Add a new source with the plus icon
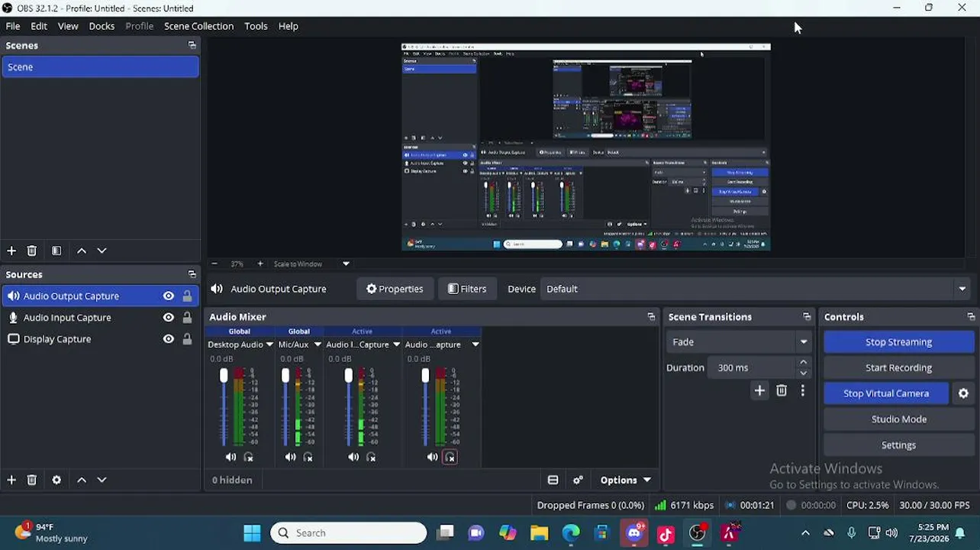The height and width of the screenshot is (550, 980). point(11,480)
